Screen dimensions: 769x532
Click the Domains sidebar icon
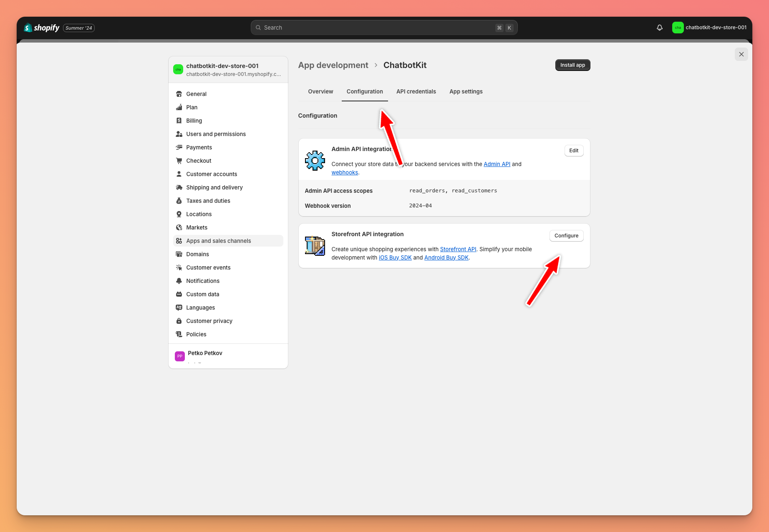[179, 254]
